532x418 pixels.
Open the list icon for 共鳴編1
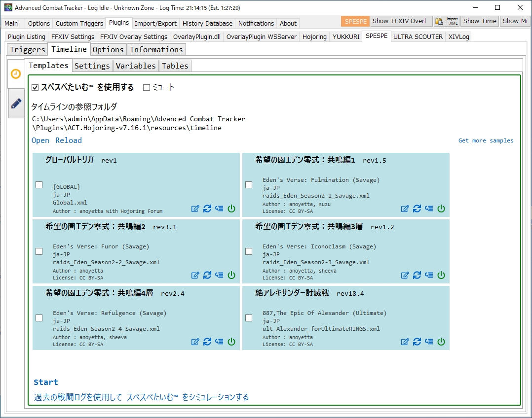coord(429,209)
